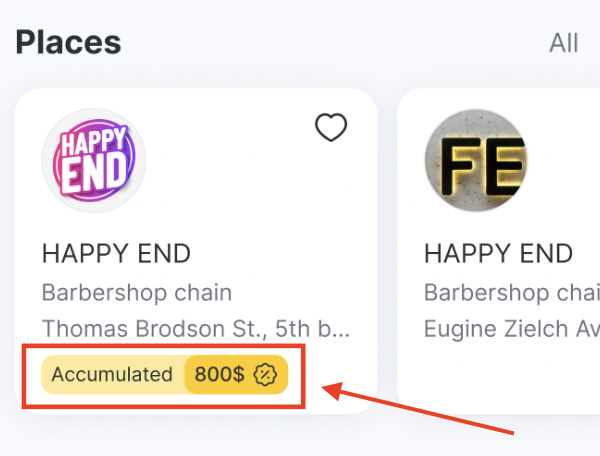Click the pink Happy End logo
The image size is (600, 456).
tap(94, 161)
